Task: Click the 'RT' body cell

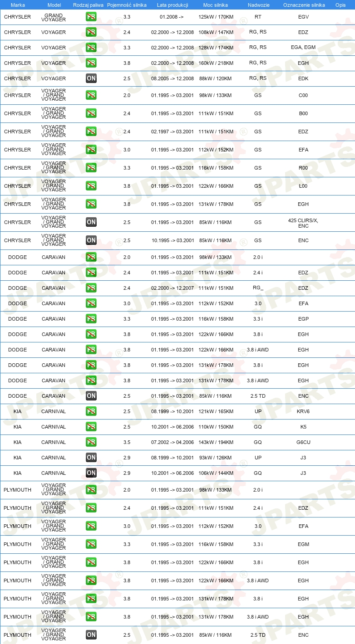Action: click(258, 17)
